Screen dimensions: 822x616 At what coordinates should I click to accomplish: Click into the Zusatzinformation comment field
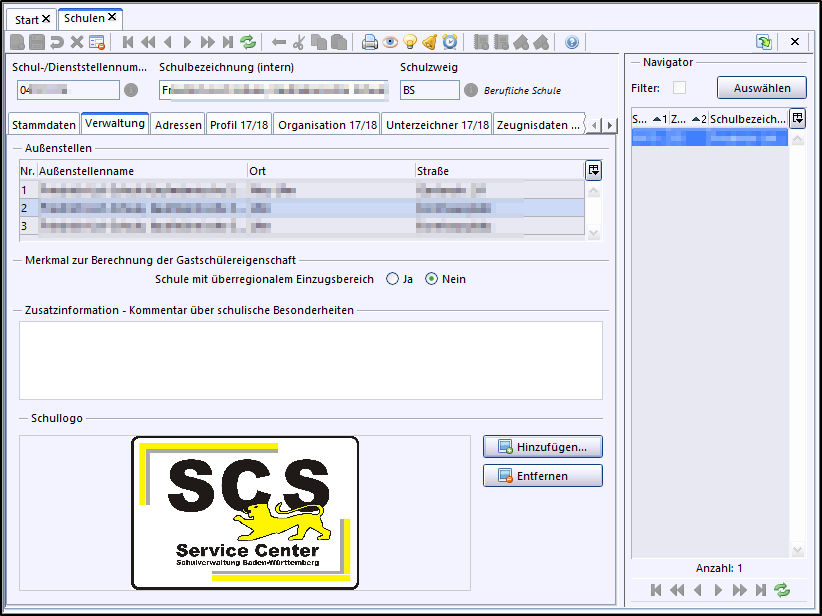coord(311,360)
